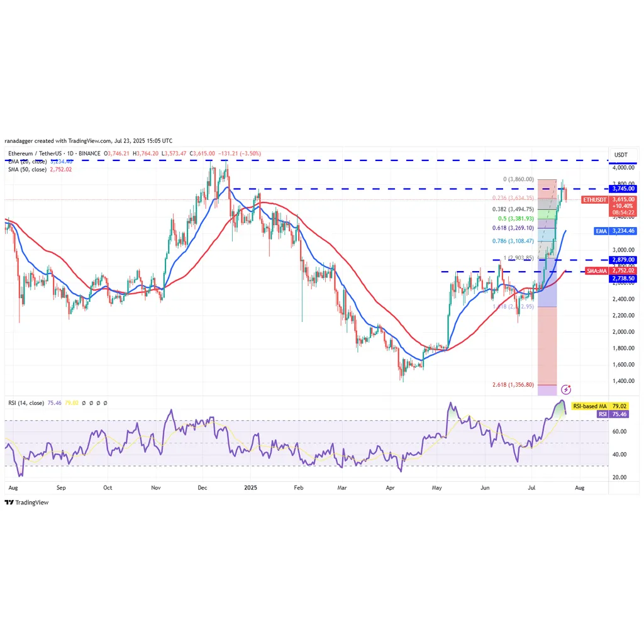Click the 2,400.00 price axis value
644x644 pixels.
click(x=623, y=299)
